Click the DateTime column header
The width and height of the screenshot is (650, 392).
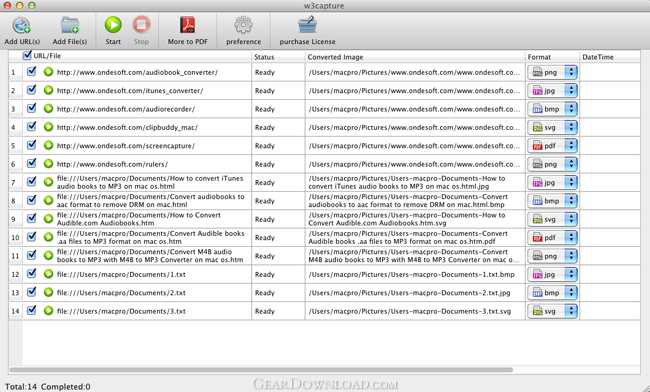[610, 57]
